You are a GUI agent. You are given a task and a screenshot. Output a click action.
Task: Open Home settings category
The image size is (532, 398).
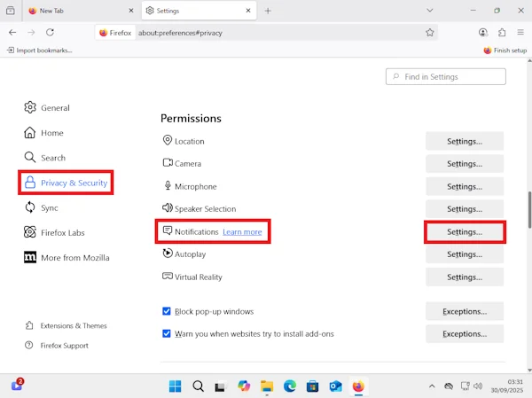click(x=43, y=133)
